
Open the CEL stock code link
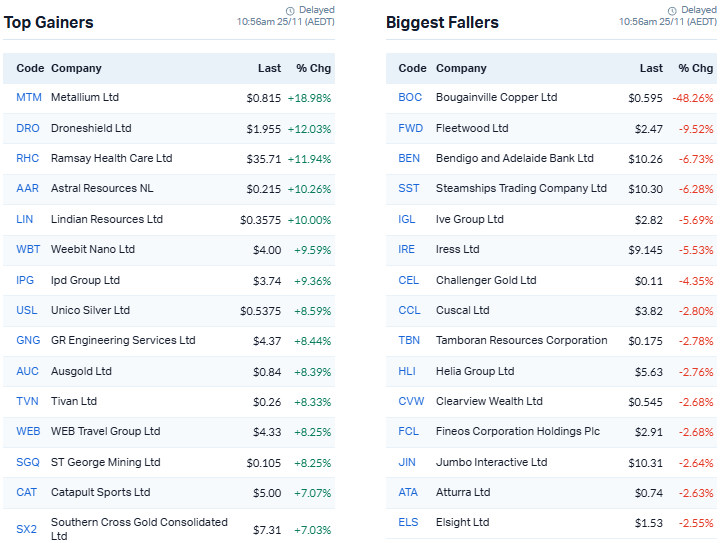pyautogui.click(x=409, y=280)
